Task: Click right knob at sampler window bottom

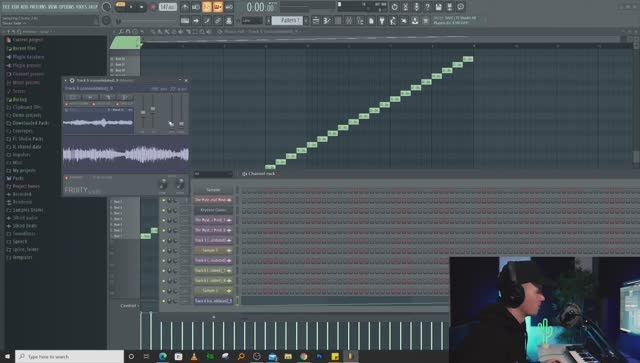Action: tap(180, 184)
